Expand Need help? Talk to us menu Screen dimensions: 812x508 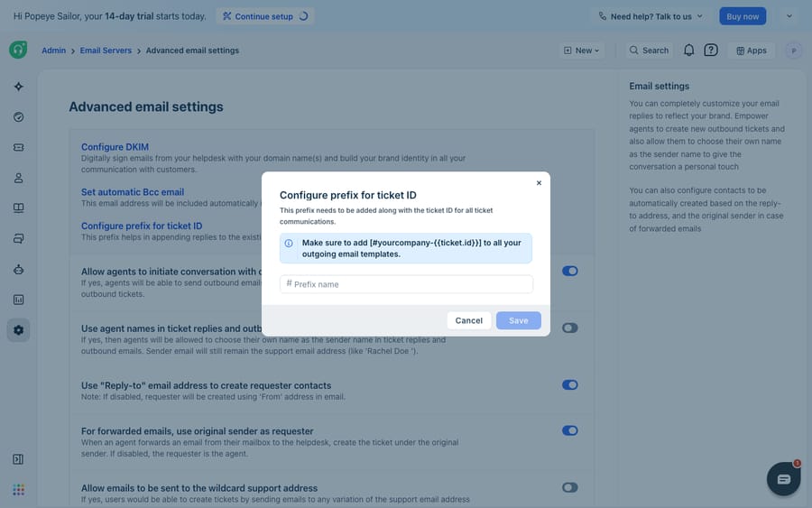point(651,16)
